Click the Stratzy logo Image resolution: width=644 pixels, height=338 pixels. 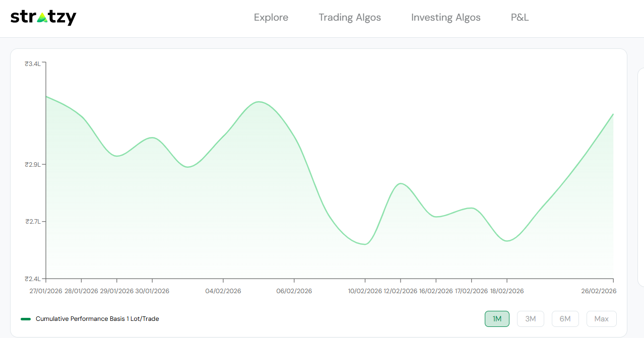click(x=43, y=18)
